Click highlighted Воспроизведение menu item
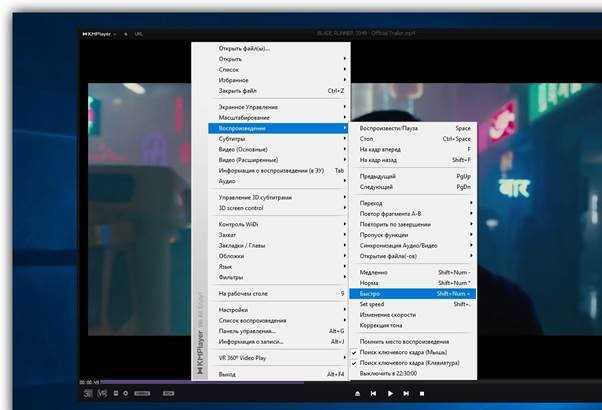The width and height of the screenshot is (602, 410). click(x=278, y=128)
